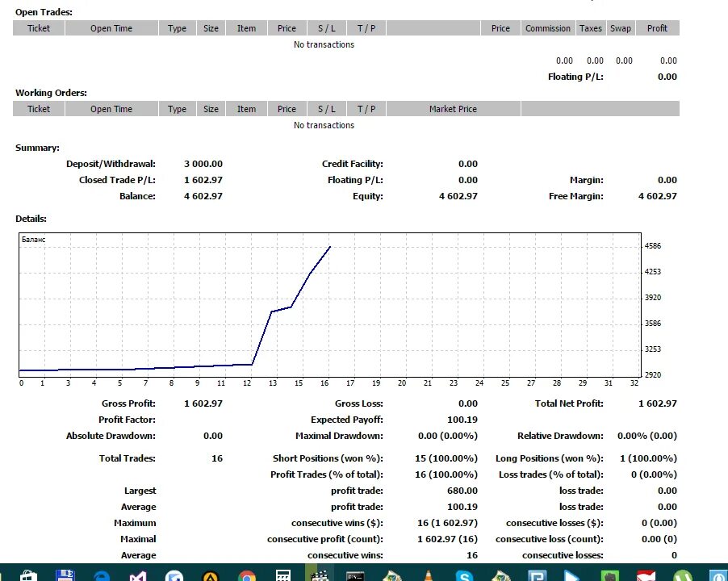This screenshot has height=581, width=728.
Task: Select the Profit column header
Action: pyautogui.click(x=656, y=27)
